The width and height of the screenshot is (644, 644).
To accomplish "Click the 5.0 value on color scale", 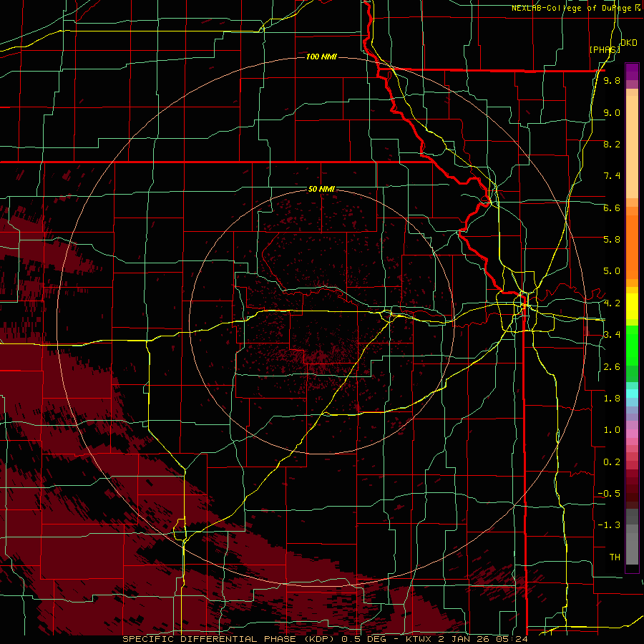I will pyautogui.click(x=612, y=271).
